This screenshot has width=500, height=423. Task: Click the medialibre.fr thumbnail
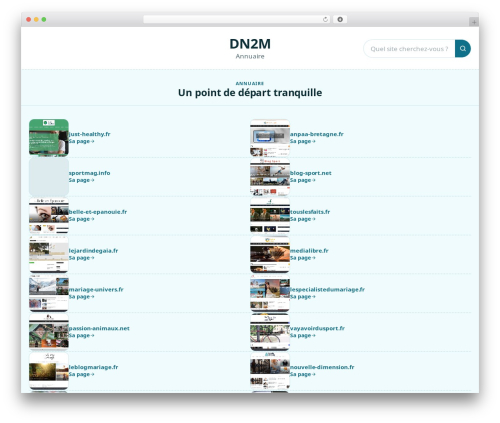pyautogui.click(x=270, y=254)
